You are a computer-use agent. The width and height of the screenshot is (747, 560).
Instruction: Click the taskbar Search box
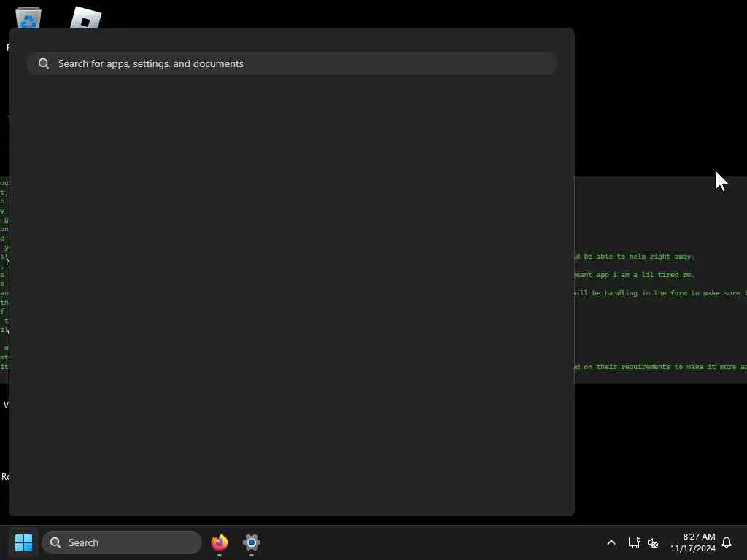tap(122, 542)
